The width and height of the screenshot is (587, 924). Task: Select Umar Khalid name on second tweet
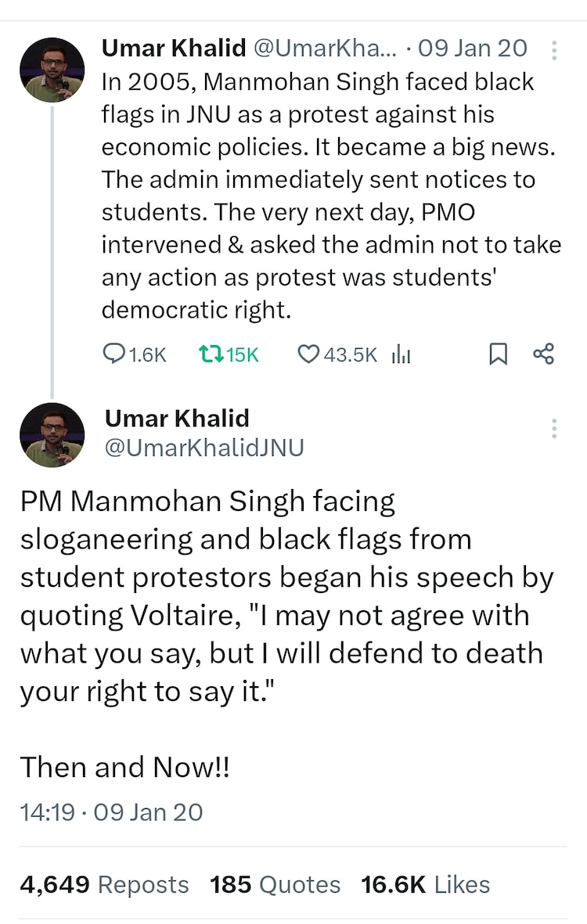(x=177, y=418)
